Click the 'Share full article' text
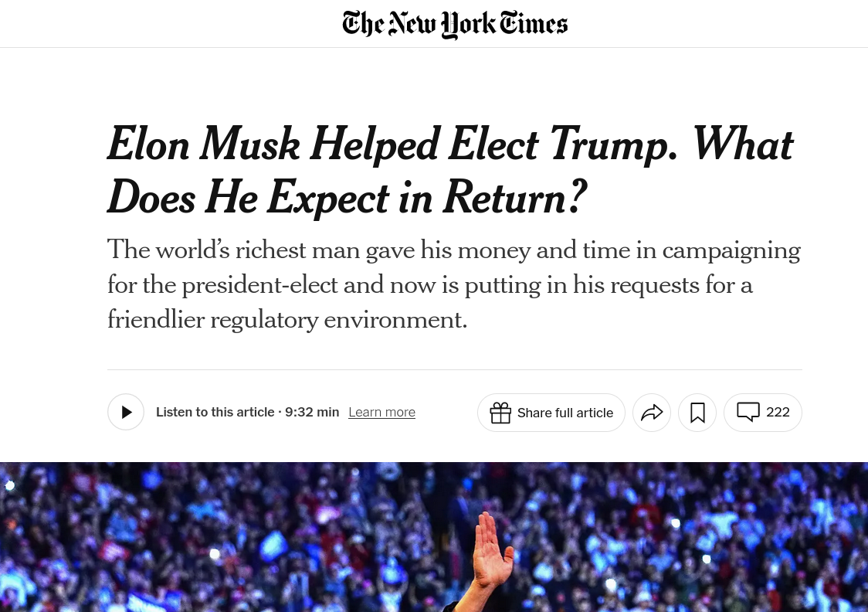The width and height of the screenshot is (868, 612). click(565, 413)
